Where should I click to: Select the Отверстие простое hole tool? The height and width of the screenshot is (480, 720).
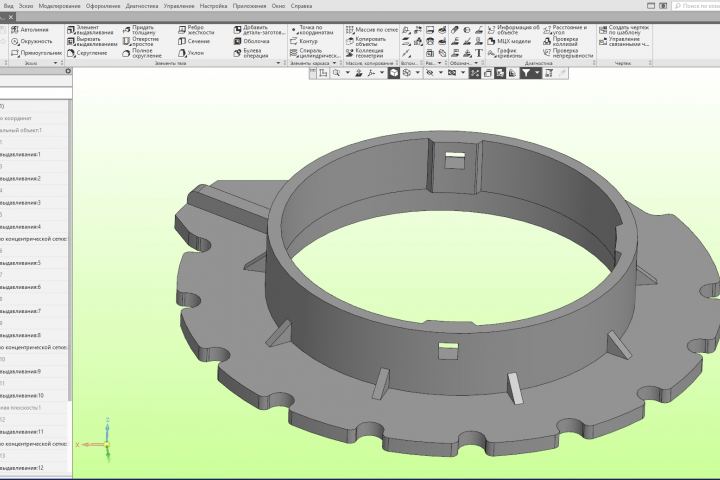click(x=141, y=41)
